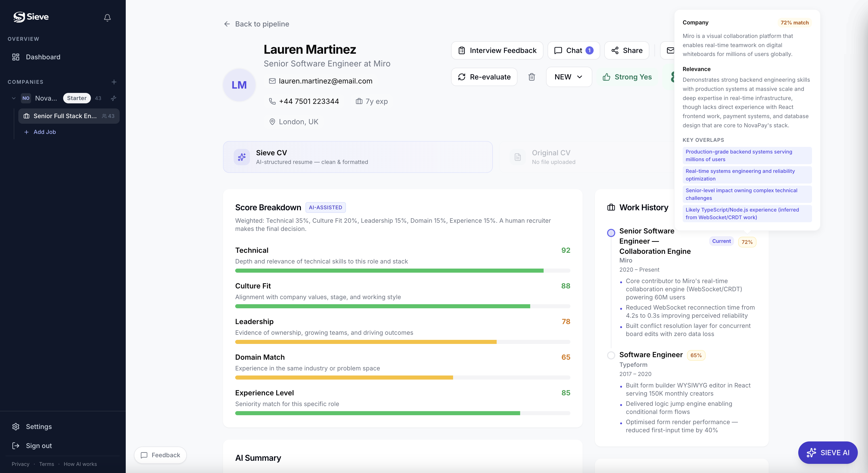
Task: Open the Interview Feedback button
Action: (497, 51)
